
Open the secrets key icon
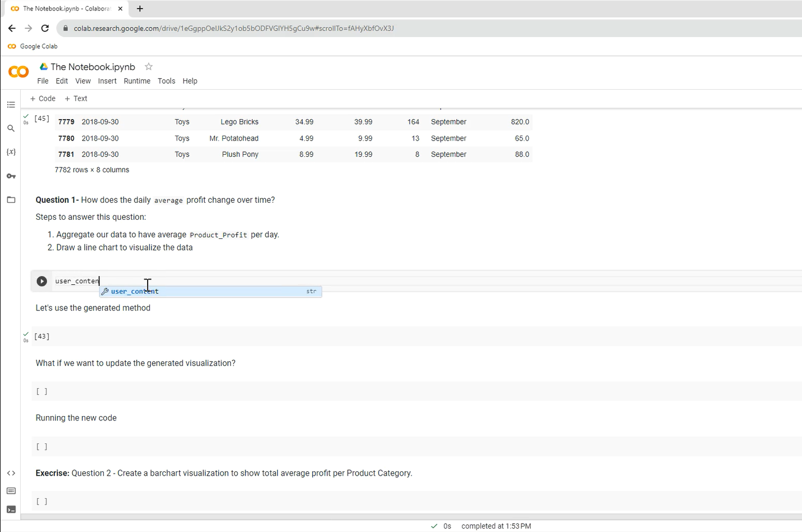point(11,176)
